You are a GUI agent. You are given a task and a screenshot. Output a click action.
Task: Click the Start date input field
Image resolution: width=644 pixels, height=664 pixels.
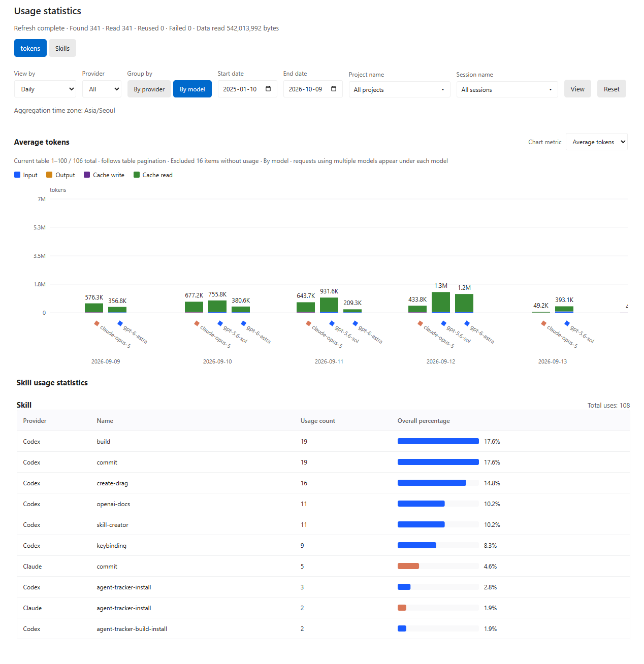247,89
